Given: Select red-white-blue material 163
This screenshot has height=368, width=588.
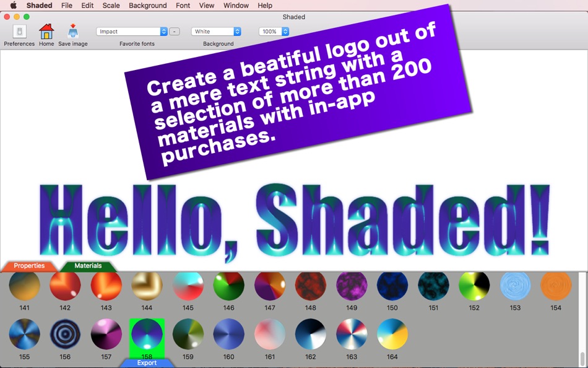Looking at the screenshot, I should click(x=352, y=334).
